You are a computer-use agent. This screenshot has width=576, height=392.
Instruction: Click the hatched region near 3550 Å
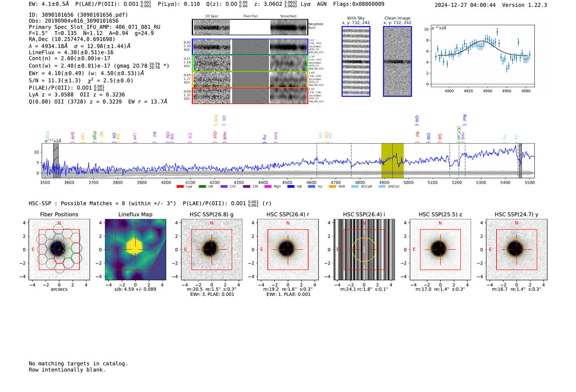click(x=56, y=160)
